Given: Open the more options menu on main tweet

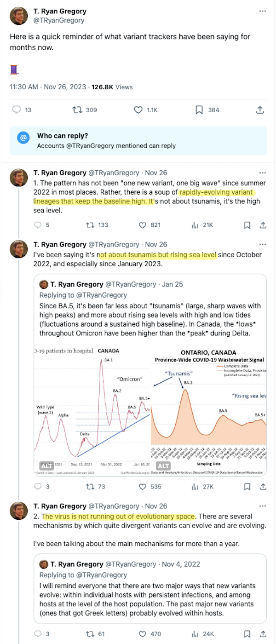Looking at the screenshot, I should click(x=262, y=11).
